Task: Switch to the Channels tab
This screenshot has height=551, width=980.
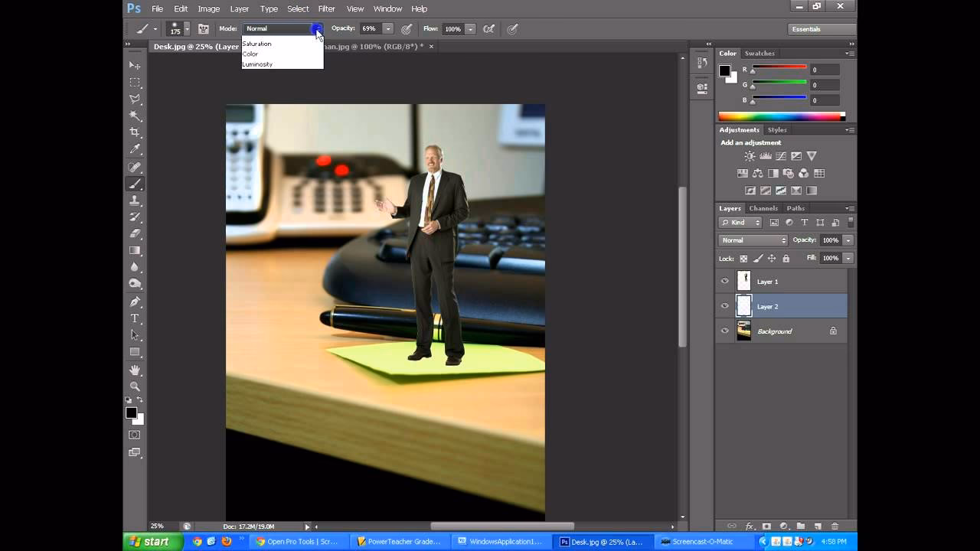Action: click(763, 207)
